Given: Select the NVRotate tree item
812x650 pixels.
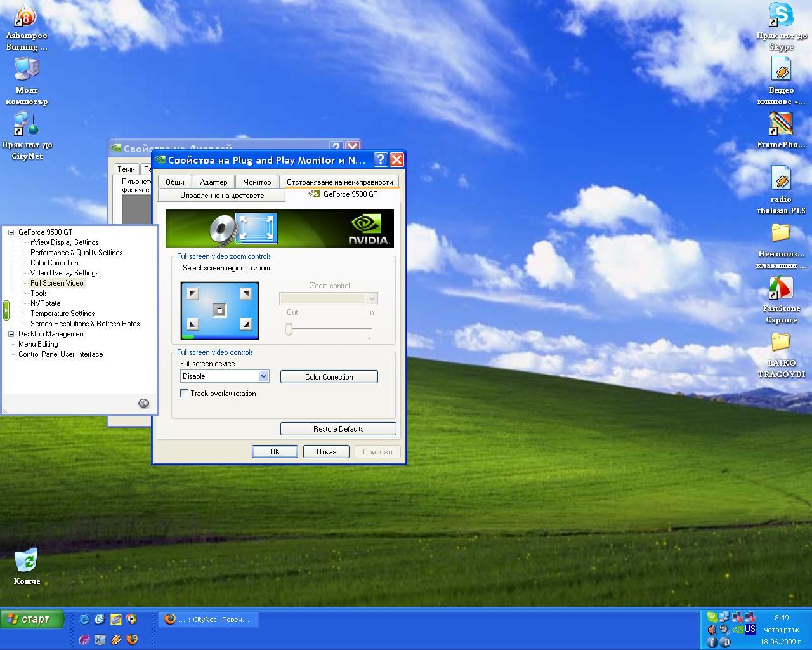Looking at the screenshot, I should pyautogui.click(x=46, y=303).
